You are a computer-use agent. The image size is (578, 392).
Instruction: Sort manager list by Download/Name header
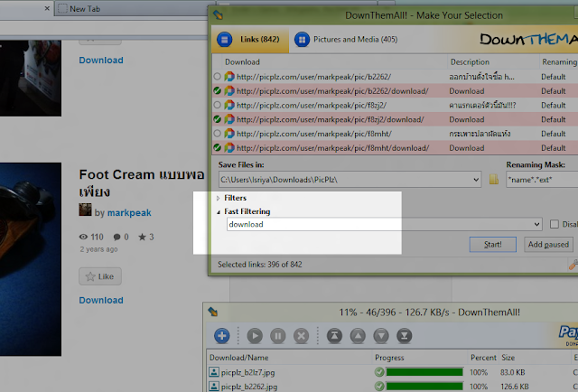(x=289, y=358)
